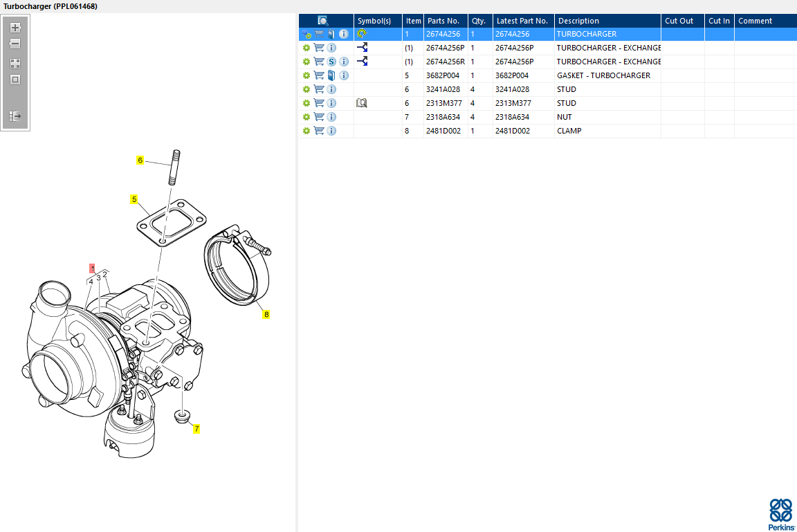Show info for stud 2313M377
The width and height of the screenshot is (797, 532).
click(331, 103)
